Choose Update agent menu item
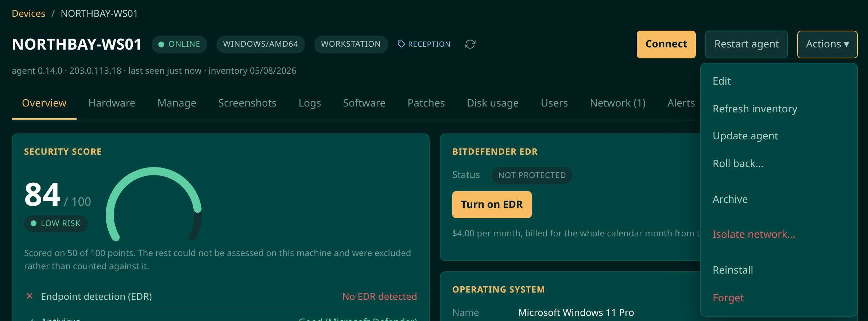The width and height of the screenshot is (868, 321). (x=779, y=136)
